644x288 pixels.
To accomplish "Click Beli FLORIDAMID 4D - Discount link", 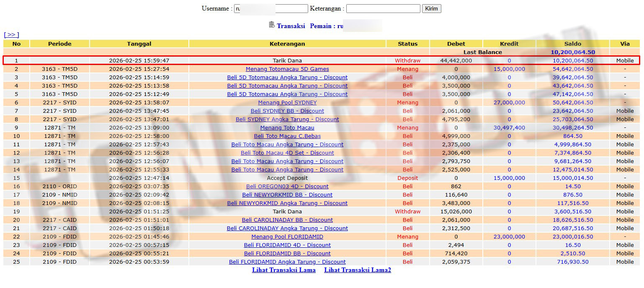I will (x=287, y=245).
